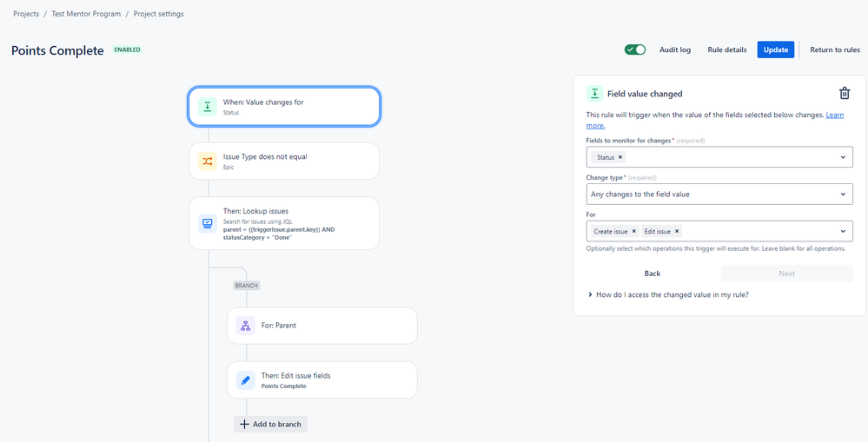Select the When: Value changes for trigger card
Viewport: 868px width, 442px height.
tap(284, 107)
